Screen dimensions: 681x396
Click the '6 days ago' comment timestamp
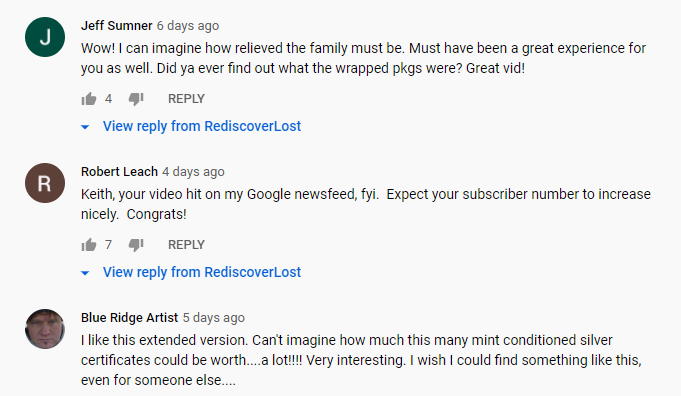click(188, 26)
